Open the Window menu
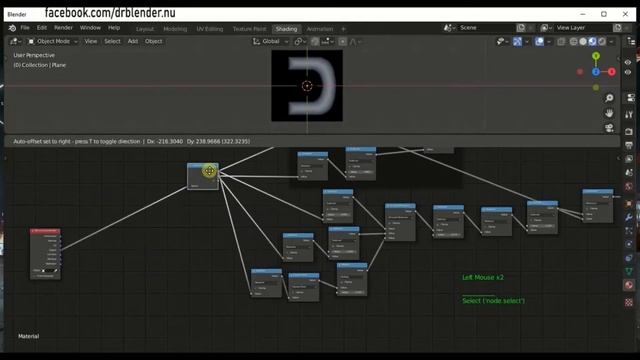Image resolution: width=640 pixels, height=360 pixels. pyautogui.click(x=90, y=28)
